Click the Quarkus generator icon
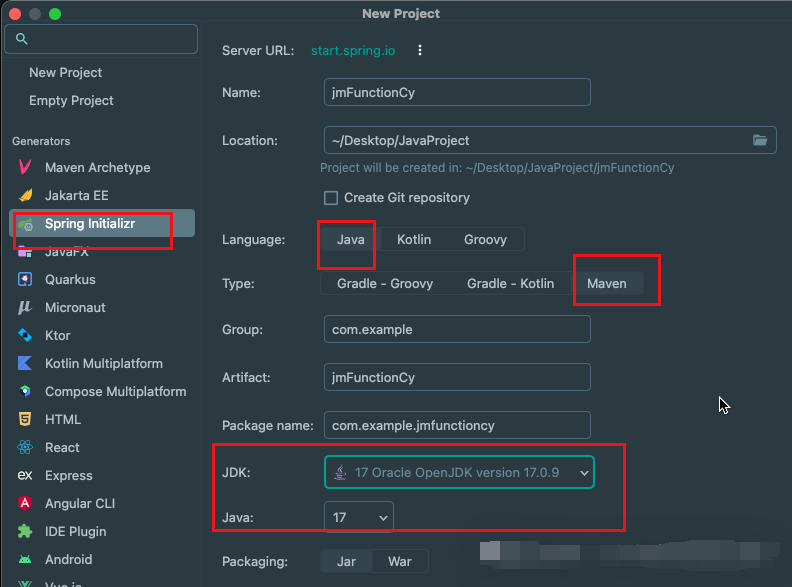 coord(25,279)
